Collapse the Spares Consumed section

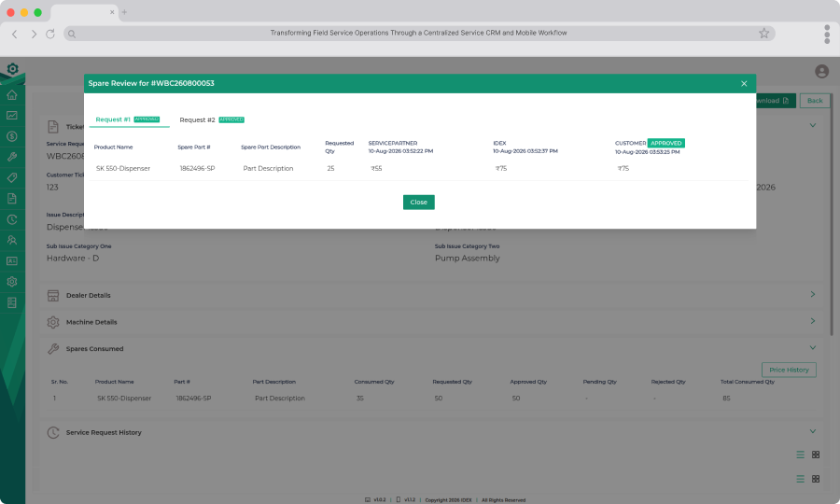(x=813, y=347)
